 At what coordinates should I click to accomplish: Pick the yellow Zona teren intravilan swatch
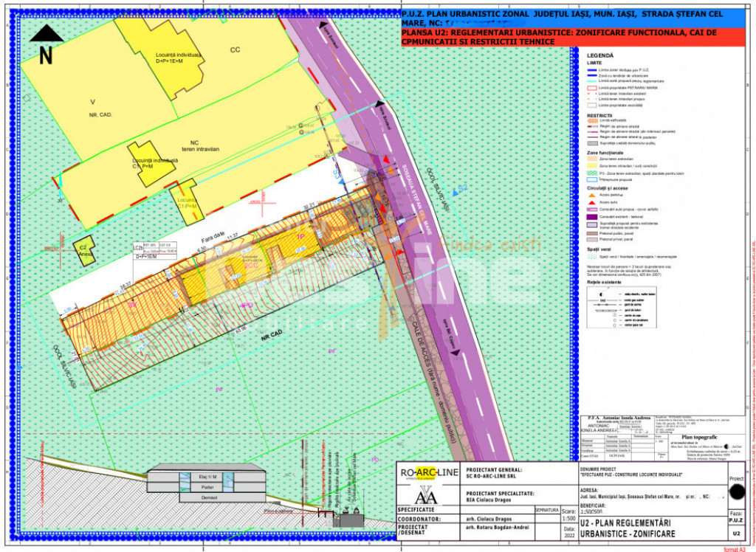click(x=591, y=166)
